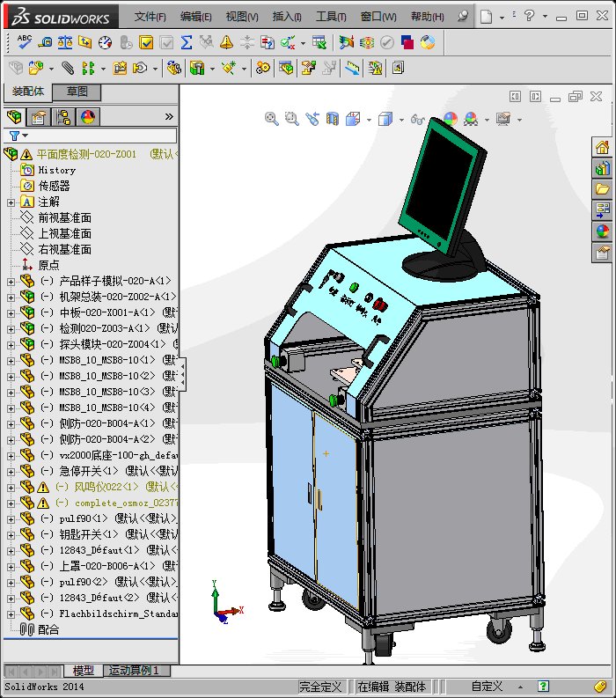
Task: Expand the 风鸣仪022<1> warning component
Action: [11, 488]
